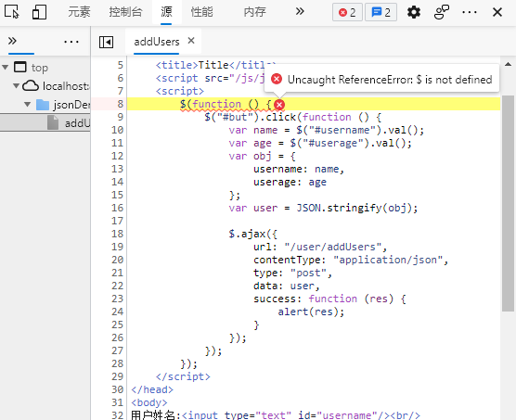Viewport: 516px width, 420px height.
Task: Collapse the jsonDemo folder node
Action: point(27,105)
